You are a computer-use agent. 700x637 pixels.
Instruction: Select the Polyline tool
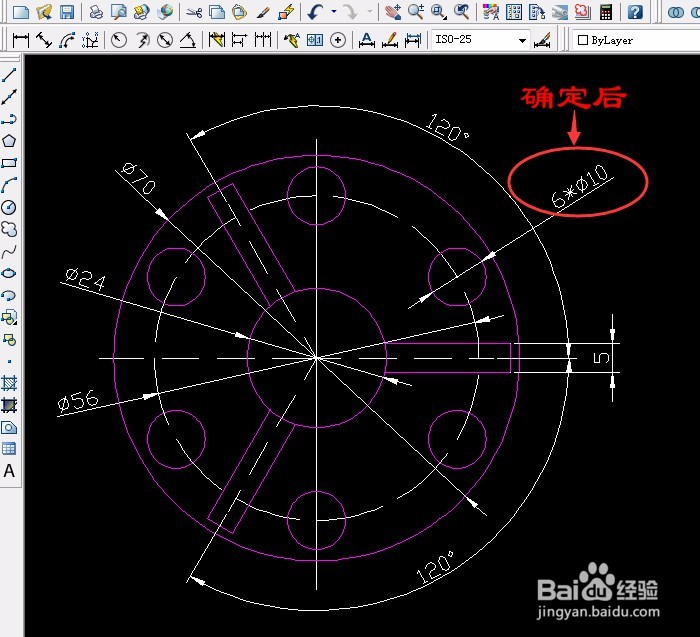coord(9,119)
